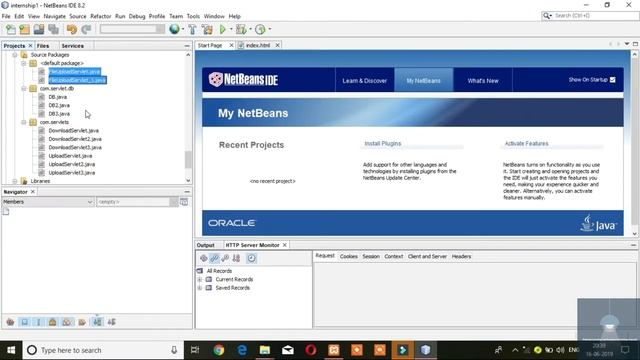This screenshot has height=360, width=640.
Task: Open What's New tab on Start Page
Action: (x=483, y=80)
